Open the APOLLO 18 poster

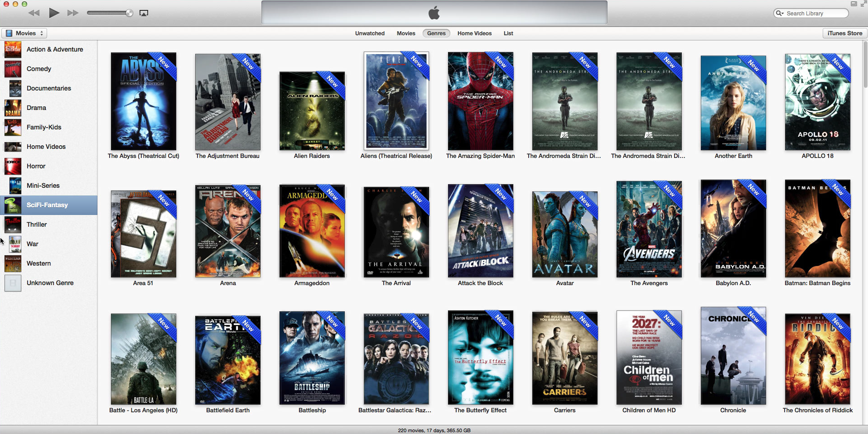pyautogui.click(x=818, y=102)
